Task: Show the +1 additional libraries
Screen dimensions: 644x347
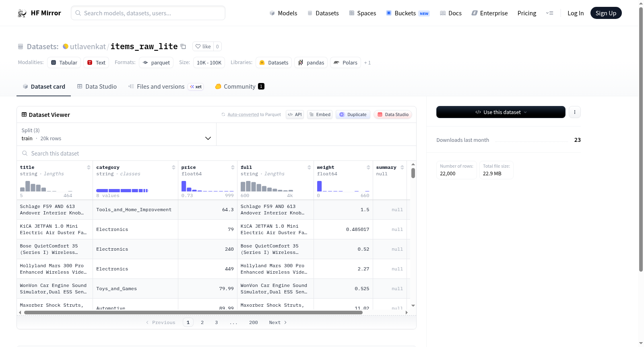Action: [x=367, y=62]
